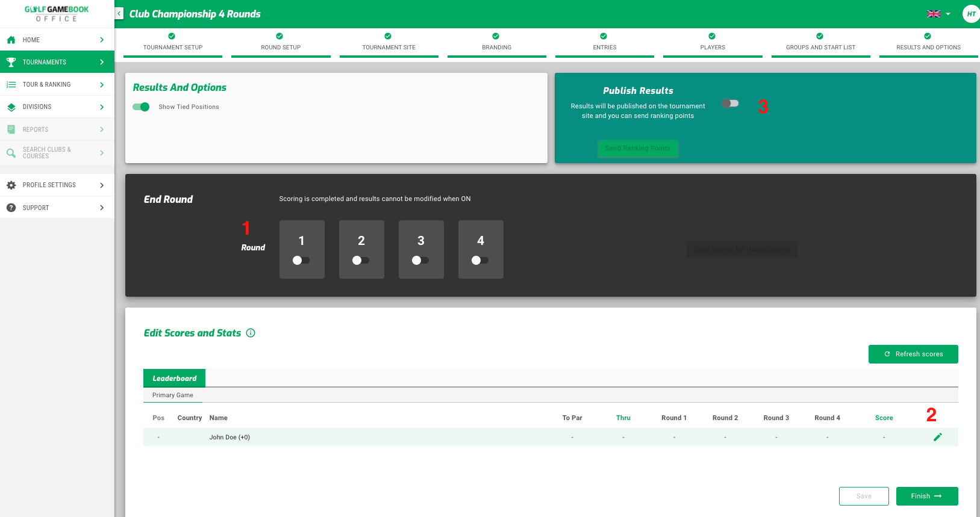Toggle End Round for round 2
Viewport: 980px width, 517px height.
361,260
